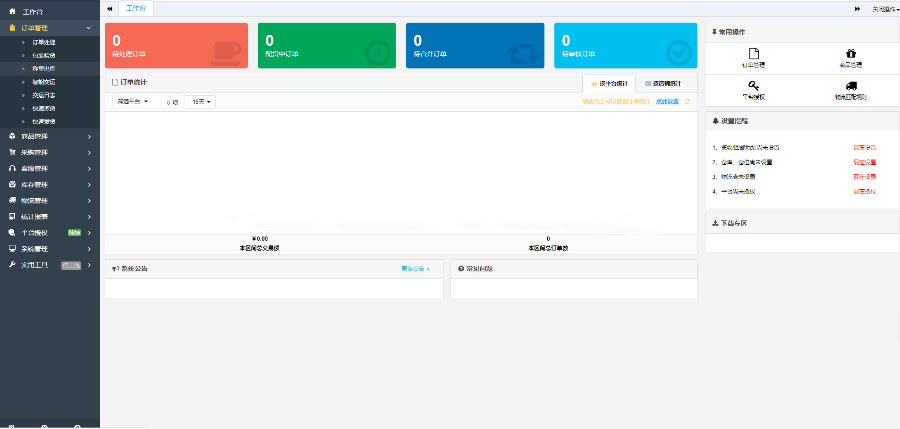Click the home icon beside 工作台
This screenshot has width=900, height=429.
pos(12,11)
